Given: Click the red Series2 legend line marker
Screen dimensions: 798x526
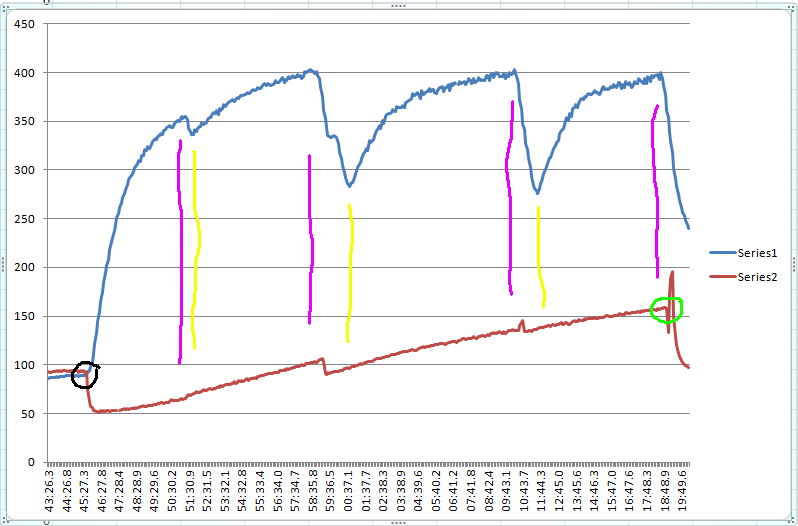Looking at the screenshot, I should pos(723,277).
